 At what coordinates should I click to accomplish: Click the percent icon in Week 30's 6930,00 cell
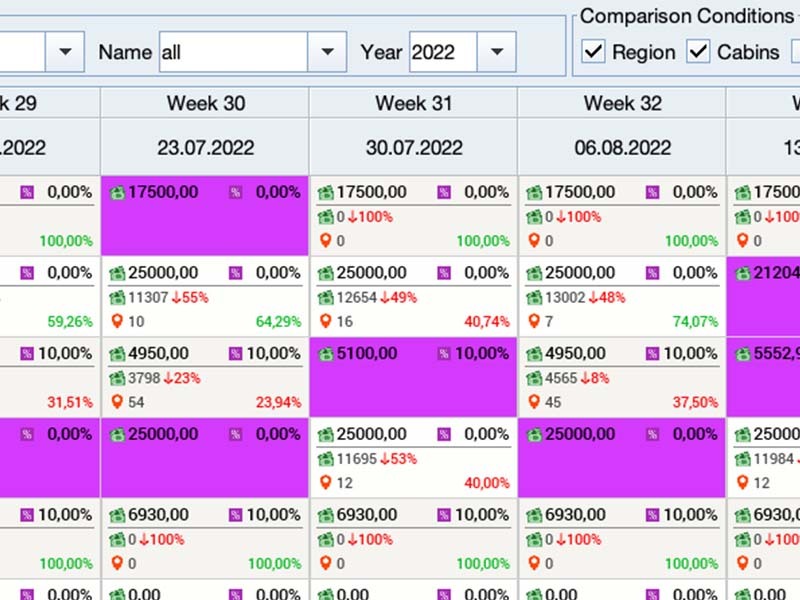point(235,516)
